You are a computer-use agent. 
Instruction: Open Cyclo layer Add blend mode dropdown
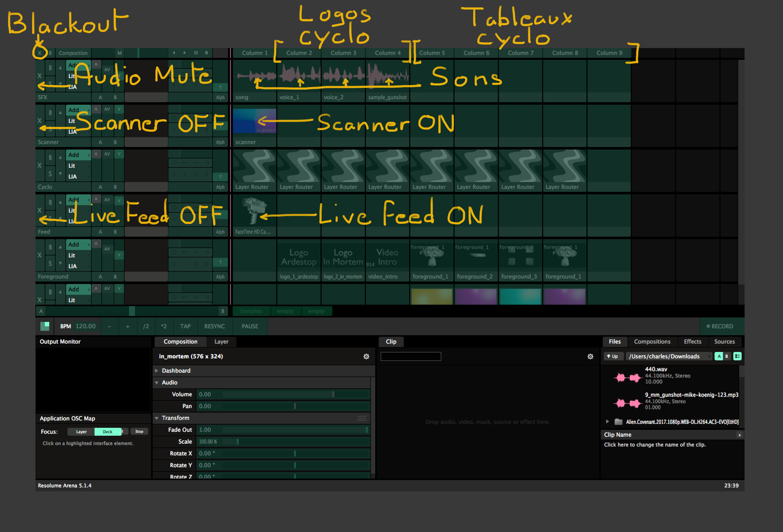click(79, 155)
